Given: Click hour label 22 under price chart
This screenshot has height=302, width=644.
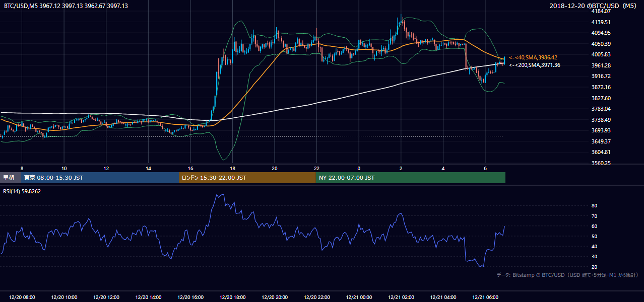Looking at the screenshot, I should 316,168.
